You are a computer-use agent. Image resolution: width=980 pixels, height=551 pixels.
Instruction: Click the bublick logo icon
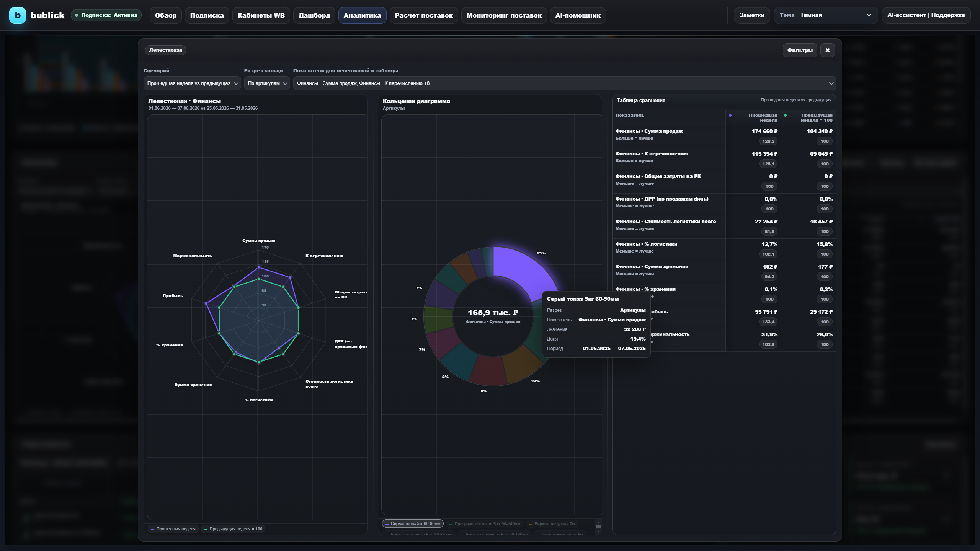point(17,15)
